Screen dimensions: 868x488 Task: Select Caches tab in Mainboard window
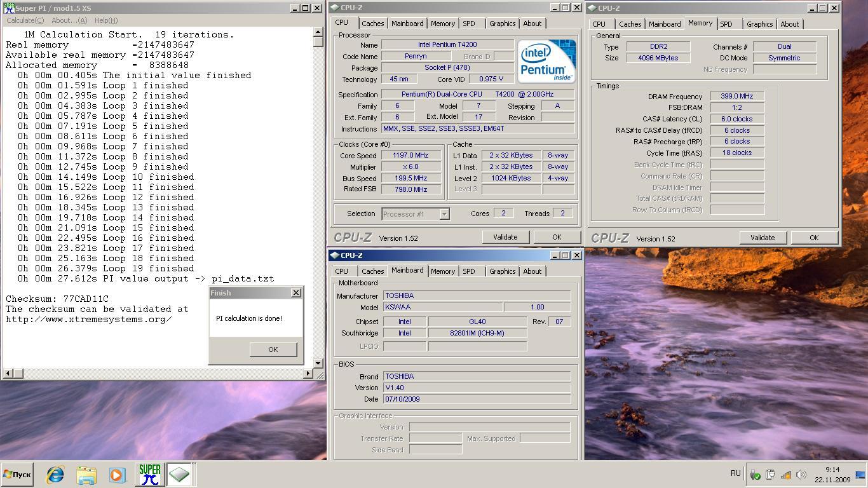click(x=373, y=271)
